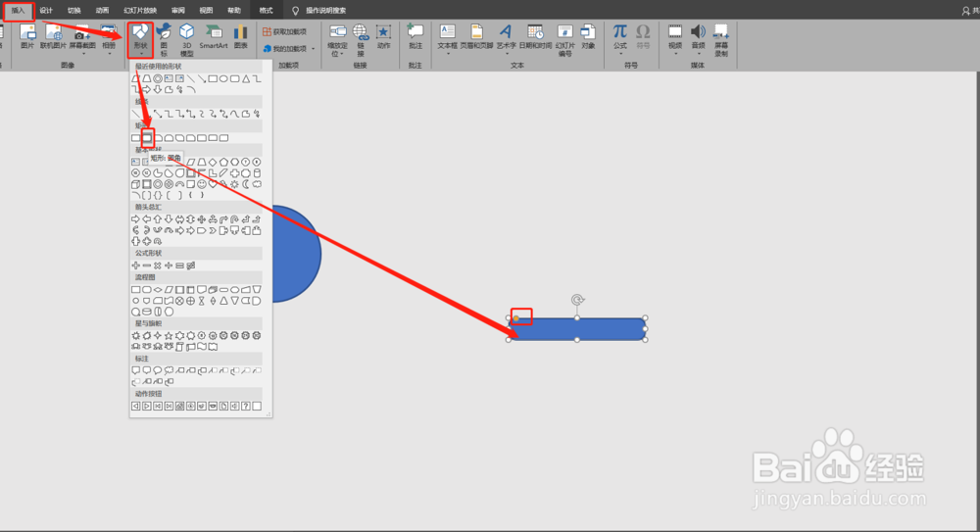Screen dimensions: 980x532
Task: Toggle the 形状 shapes gallery button
Action: pos(140,39)
